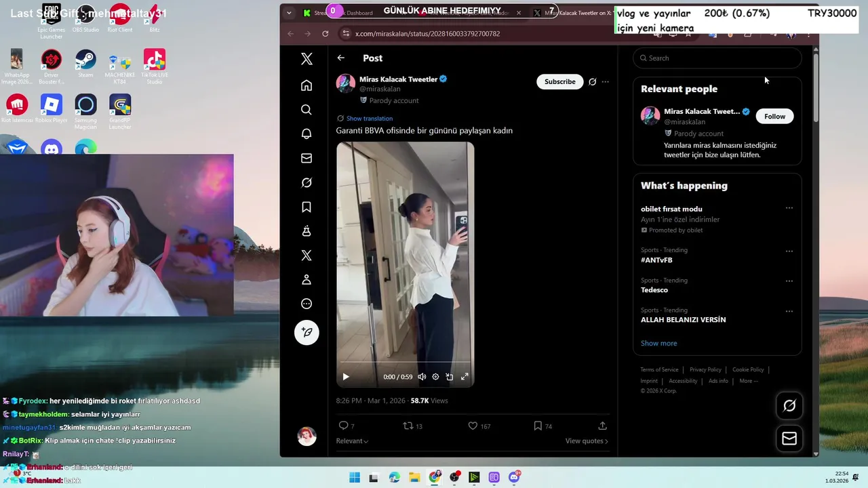This screenshot has height=488, width=868.
Task: Open File Explorer from taskbar
Action: (x=414, y=478)
